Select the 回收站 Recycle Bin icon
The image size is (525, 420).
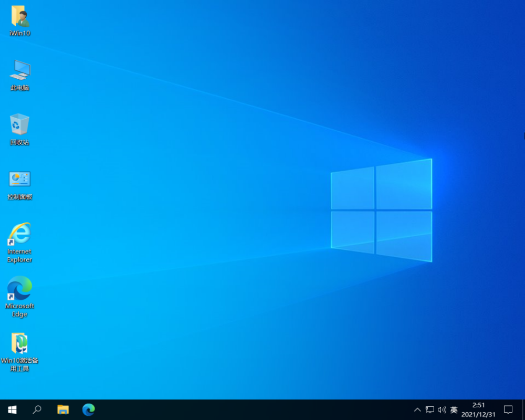tap(20, 125)
